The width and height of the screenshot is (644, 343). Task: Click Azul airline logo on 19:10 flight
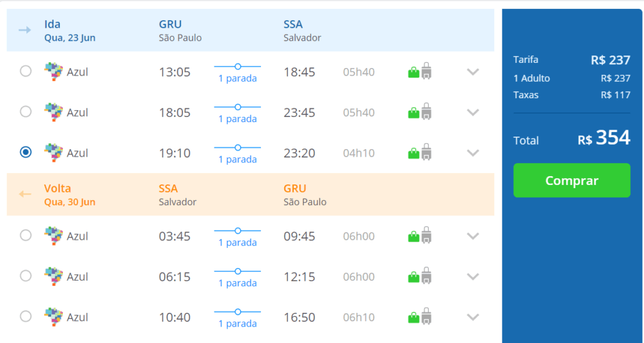point(53,153)
